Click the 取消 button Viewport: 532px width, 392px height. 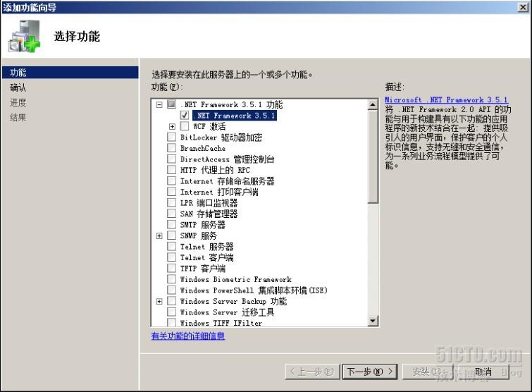pyautogui.click(x=483, y=372)
